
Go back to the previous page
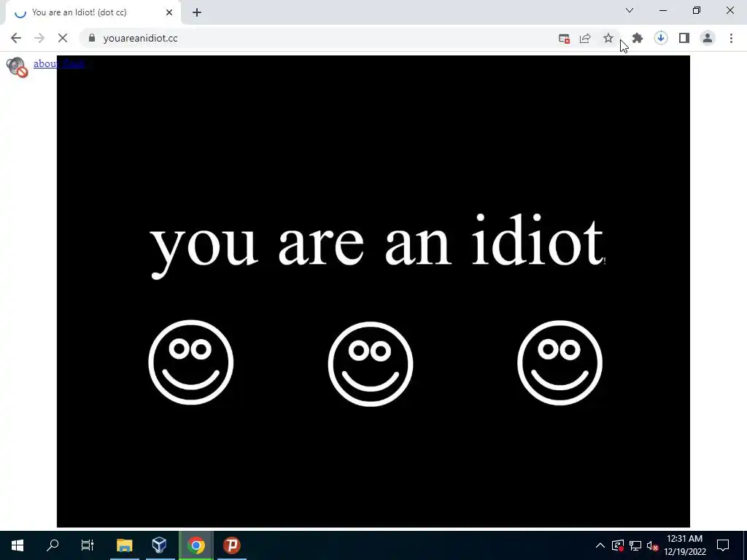pos(16,38)
